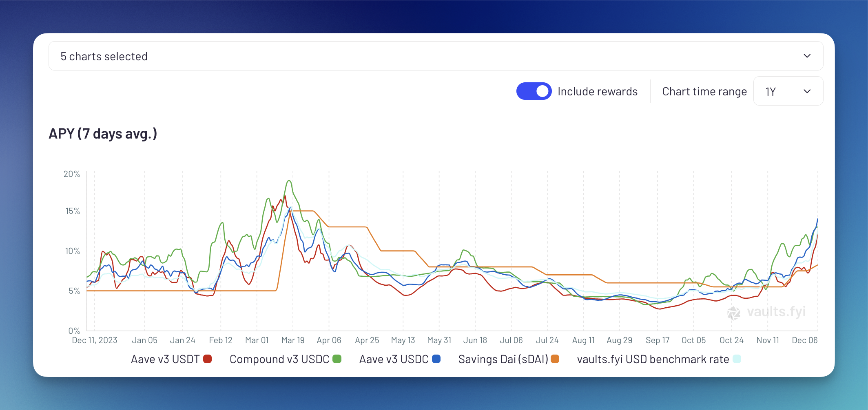Image resolution: width=868 pixels, height=410 pixels.
Task: Click the 'Compound v3 USDC' legend label
Action: click(279, 359)
